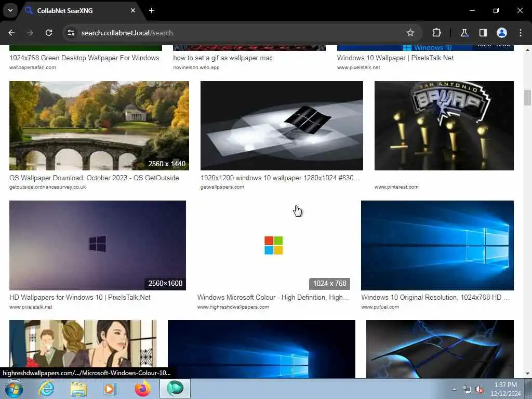Image resolution: width=532 pixels, height=399 pixels.
Task: Click the 1024 x 768 resolution badge
Action: [329, 283]
